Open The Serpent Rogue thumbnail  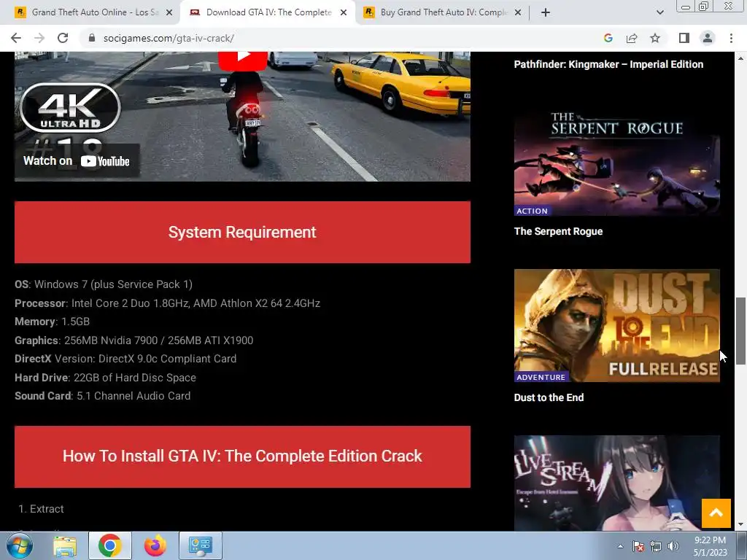(617, 160)
